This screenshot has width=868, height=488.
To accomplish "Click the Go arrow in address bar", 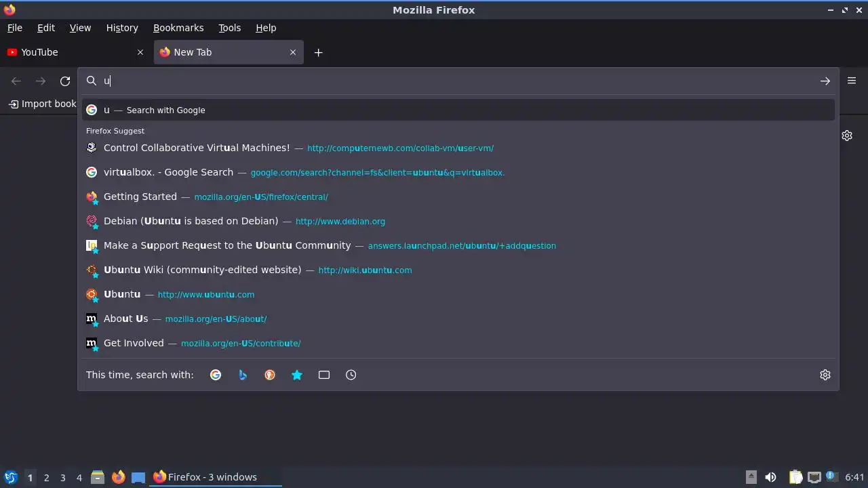I will [x=825, y=81].
